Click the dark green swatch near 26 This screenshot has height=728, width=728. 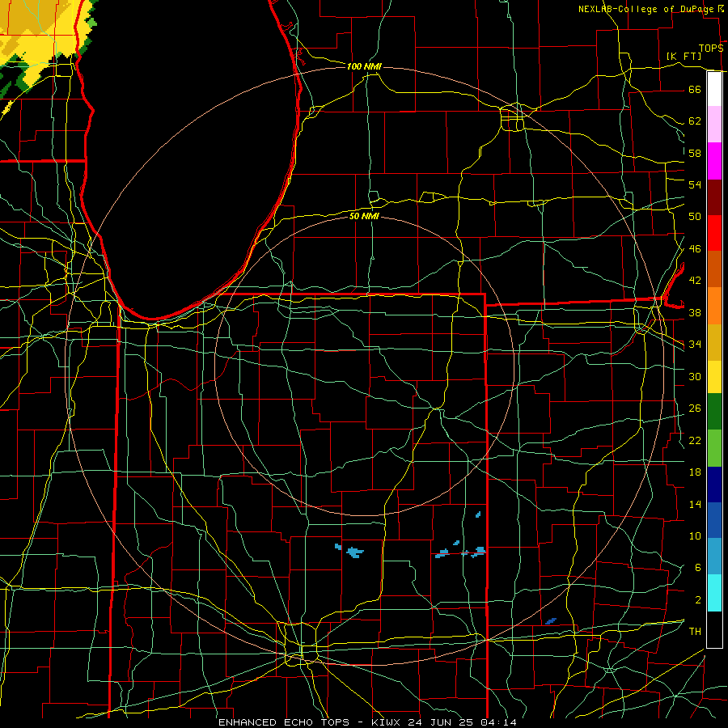pyautogui.click(x=714, y=412)
